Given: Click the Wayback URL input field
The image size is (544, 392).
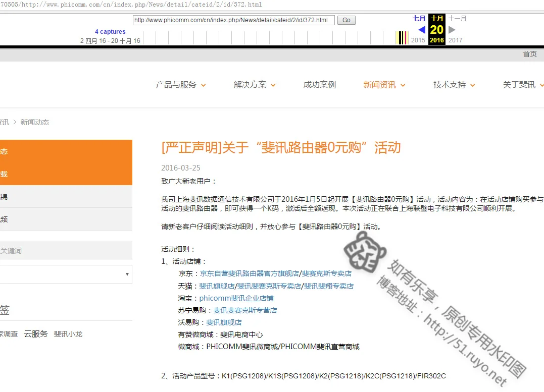Looking at the screenshot, I should click(x=234, y=20).
